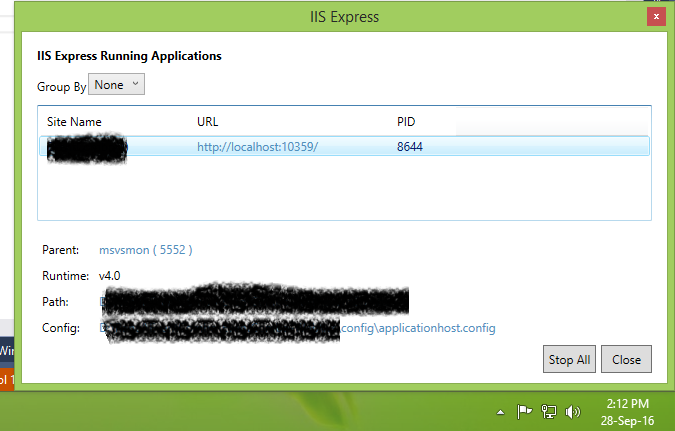Open the taskbar clock showing 2:12 PM

click(x=627, y=412)
